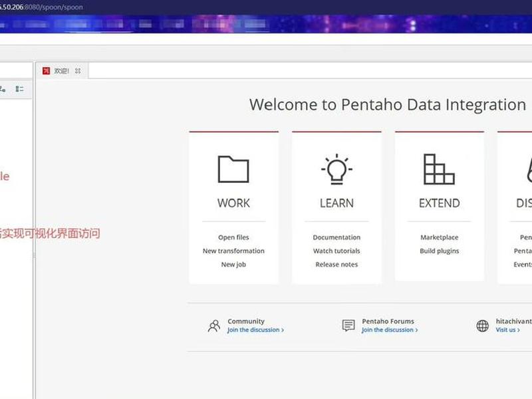Click the browser address bar URL

tap(41, 7)
